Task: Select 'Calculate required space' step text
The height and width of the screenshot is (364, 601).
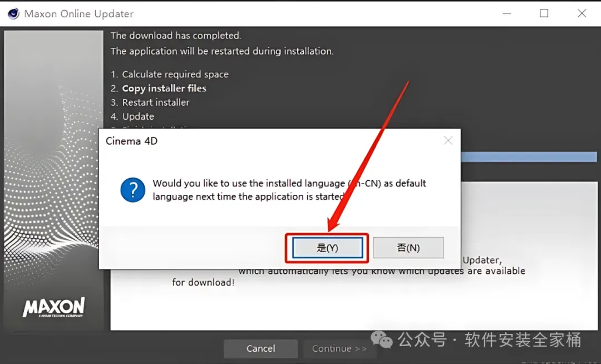Action: point(175,75)
